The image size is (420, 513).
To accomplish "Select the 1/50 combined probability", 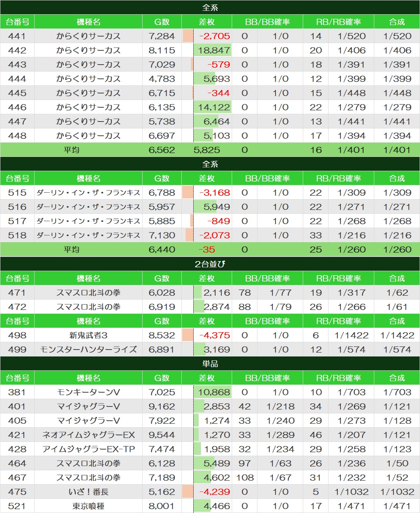I will coord(397,463).
